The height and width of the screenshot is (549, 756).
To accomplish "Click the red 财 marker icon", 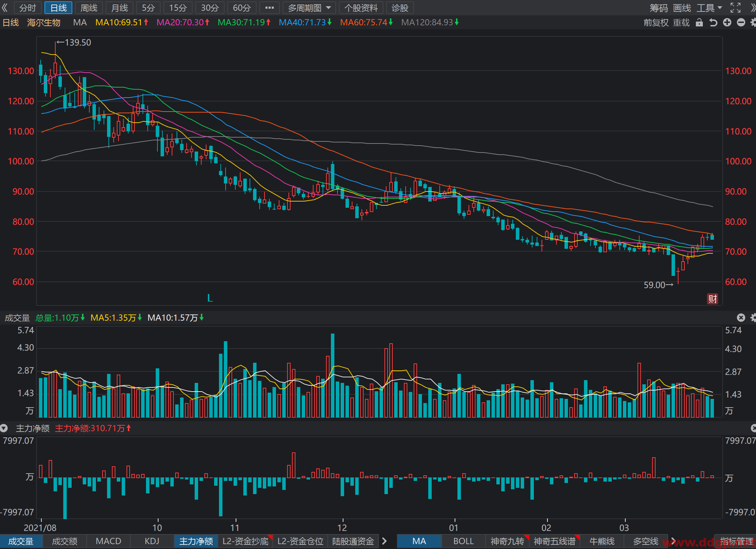I will click(713, 299).
